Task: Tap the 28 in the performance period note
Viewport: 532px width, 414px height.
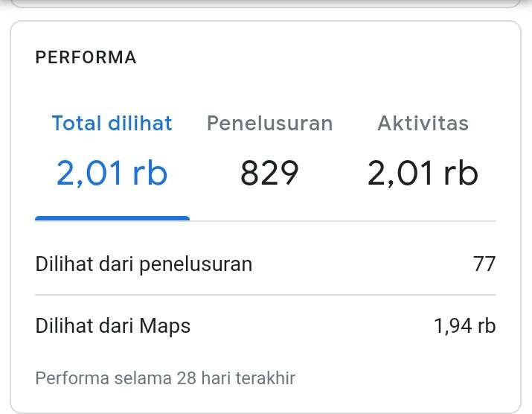Action: [x=187, y=378]
